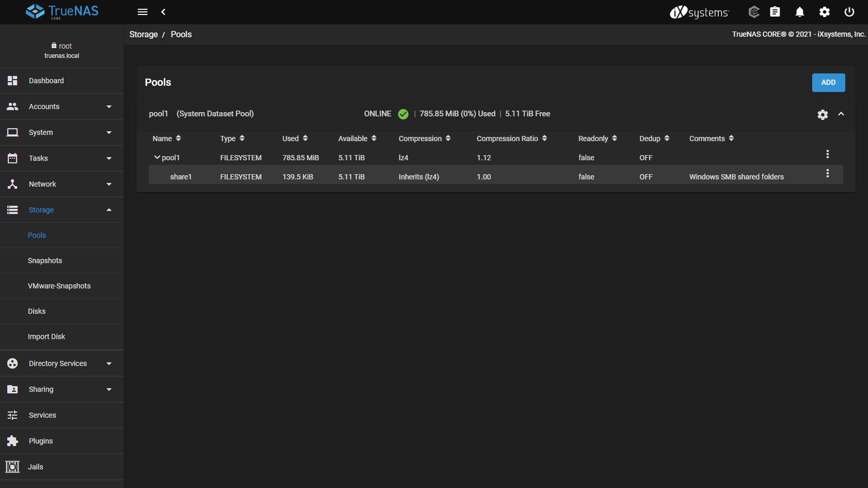Open pool1 settings gear
The image size is (868, 488).
coord(823,115)
